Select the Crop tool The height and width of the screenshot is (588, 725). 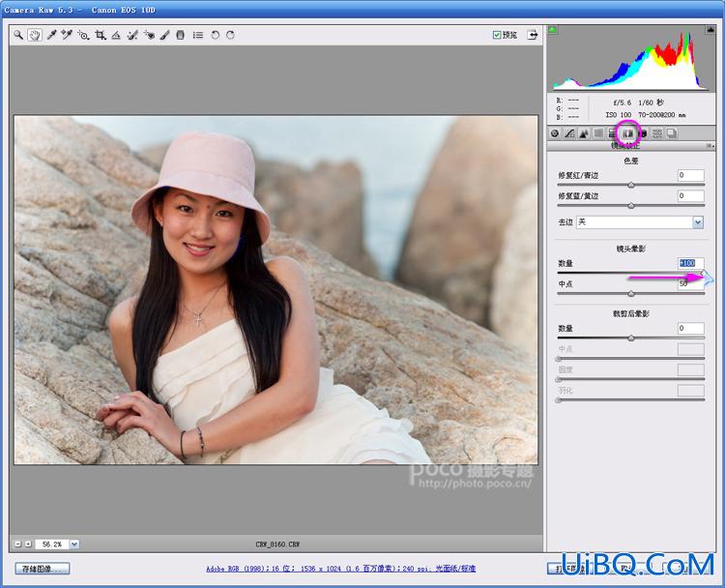click(100, 35)
